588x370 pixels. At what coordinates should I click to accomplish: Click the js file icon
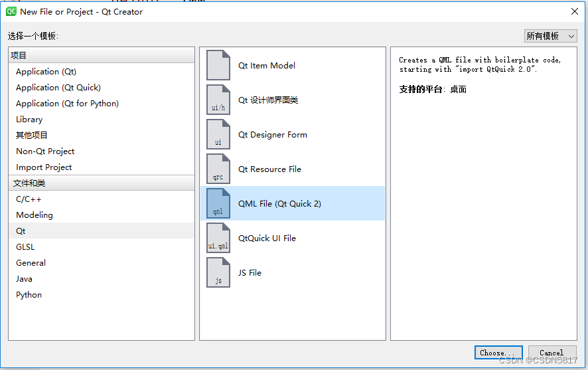pos(218,272)
